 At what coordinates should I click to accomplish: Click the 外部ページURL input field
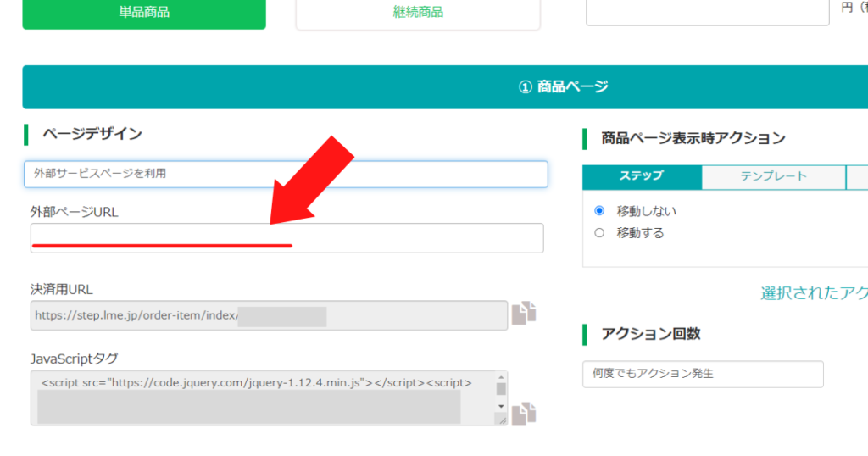[287, 238]
